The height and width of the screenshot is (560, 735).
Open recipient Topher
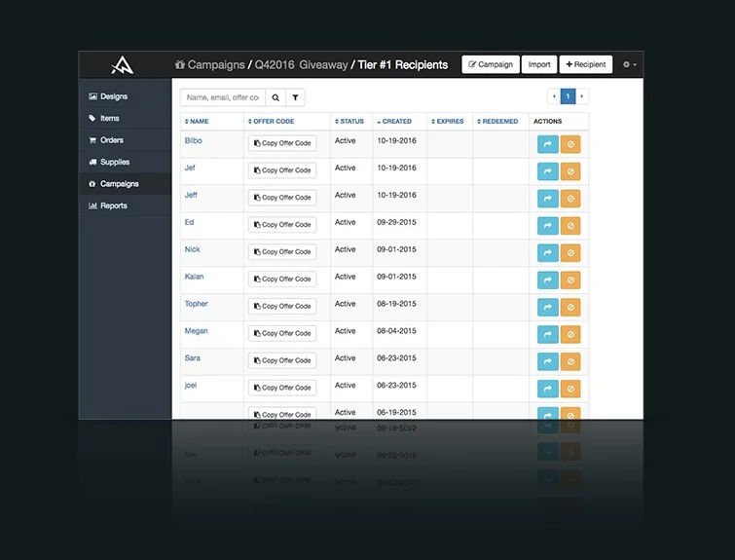tap(196, 304)
